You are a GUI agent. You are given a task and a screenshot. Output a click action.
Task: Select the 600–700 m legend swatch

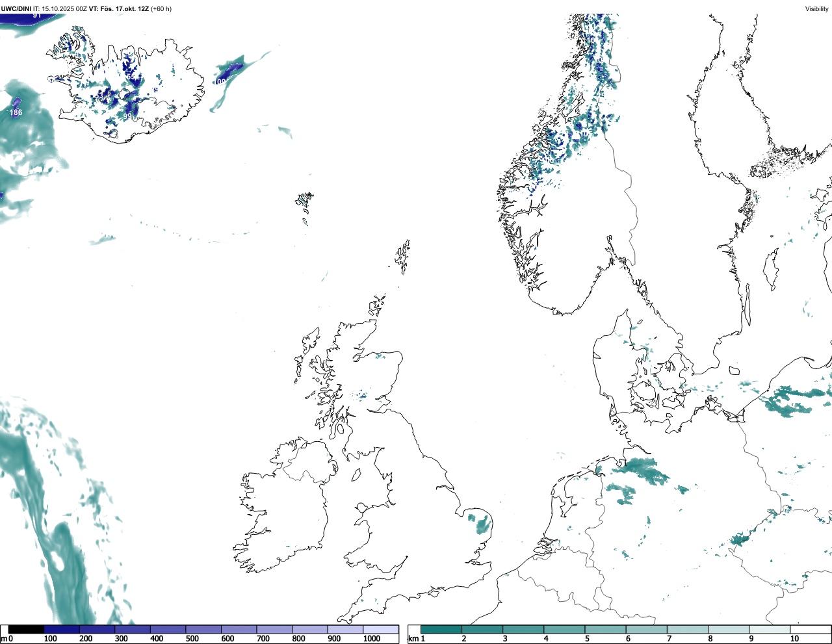[239, 629]
